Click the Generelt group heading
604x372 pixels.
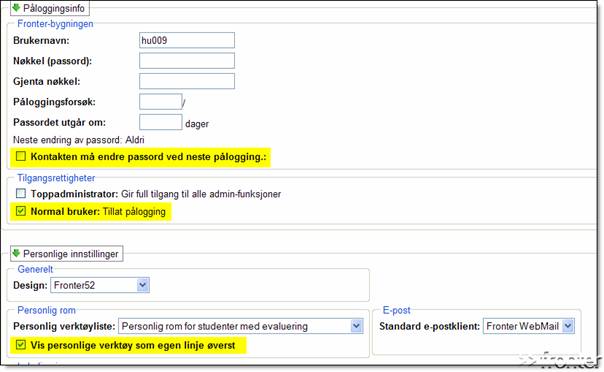coord(35,269)
